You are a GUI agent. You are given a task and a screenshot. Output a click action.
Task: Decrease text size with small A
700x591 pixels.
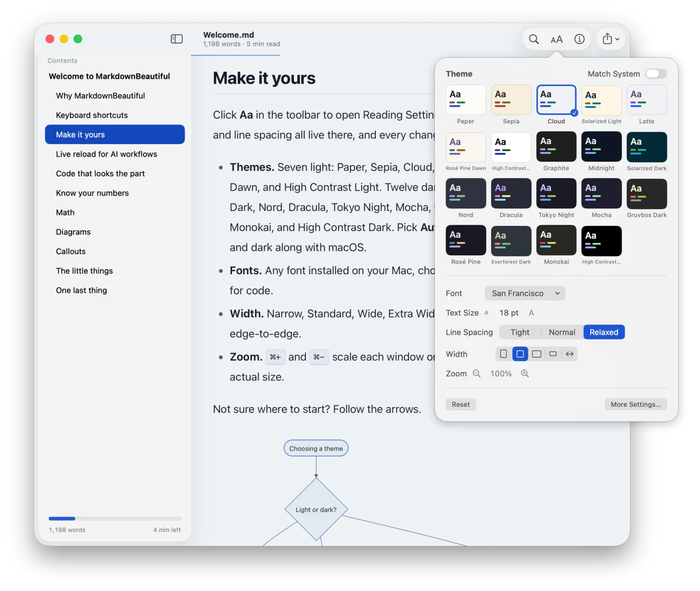pos(486,313)
